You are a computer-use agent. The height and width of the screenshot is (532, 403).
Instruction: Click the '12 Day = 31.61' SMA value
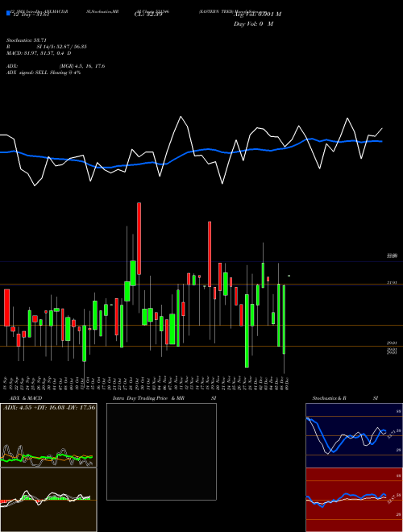click(31, 15)
